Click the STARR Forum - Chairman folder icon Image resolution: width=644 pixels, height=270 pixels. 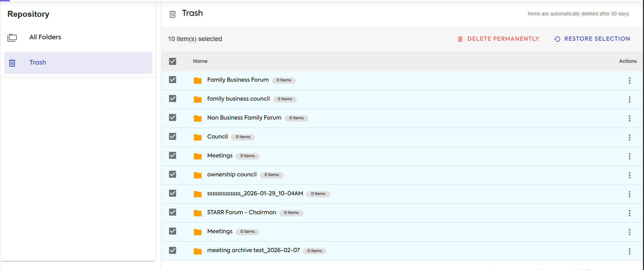198,213
